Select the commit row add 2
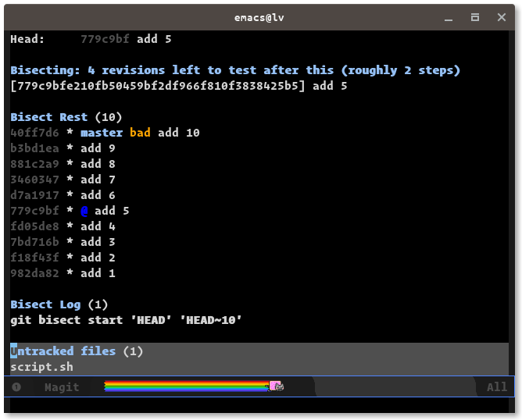This screenshot has width=522, height=420. [x=63, y=258]
